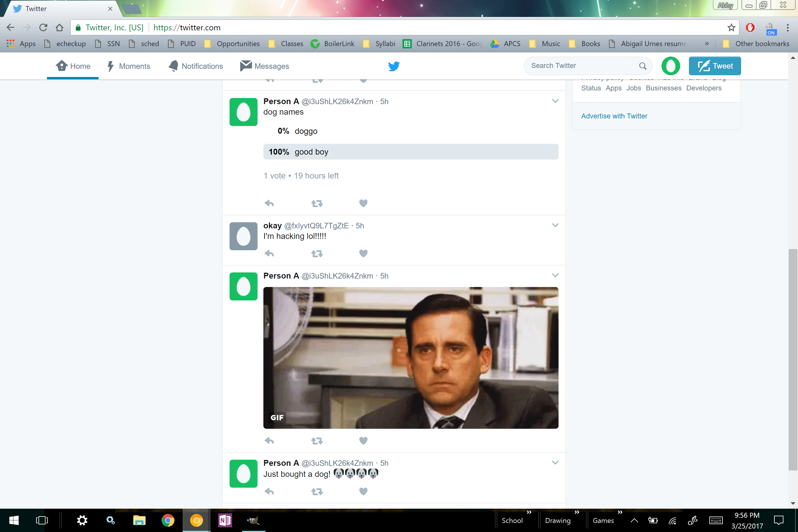The width and height of the screenshot is (798, 532).
Task: Toggle the extension showing the ON badge
Action: tap(770, 29)
